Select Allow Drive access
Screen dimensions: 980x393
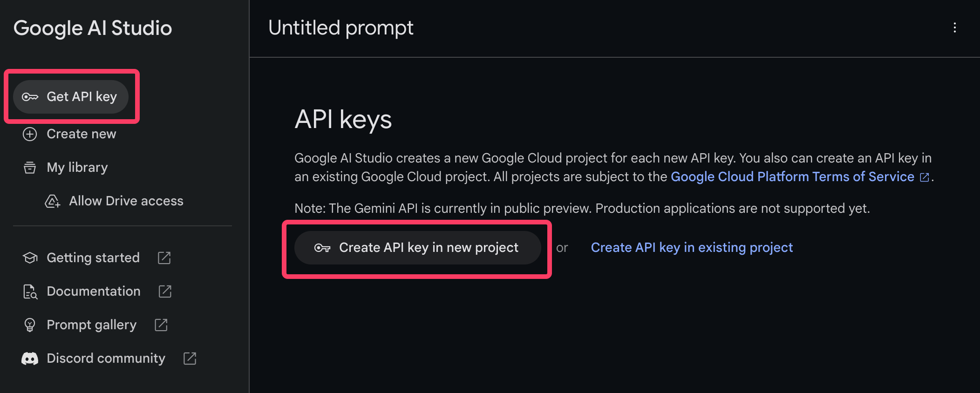pos(126,201)
